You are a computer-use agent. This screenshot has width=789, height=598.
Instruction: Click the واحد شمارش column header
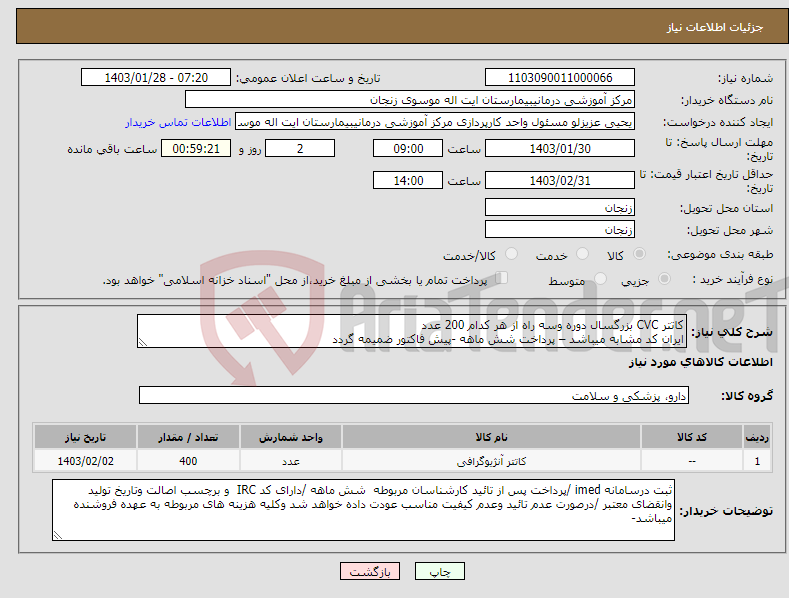click(x=290, y=437)
